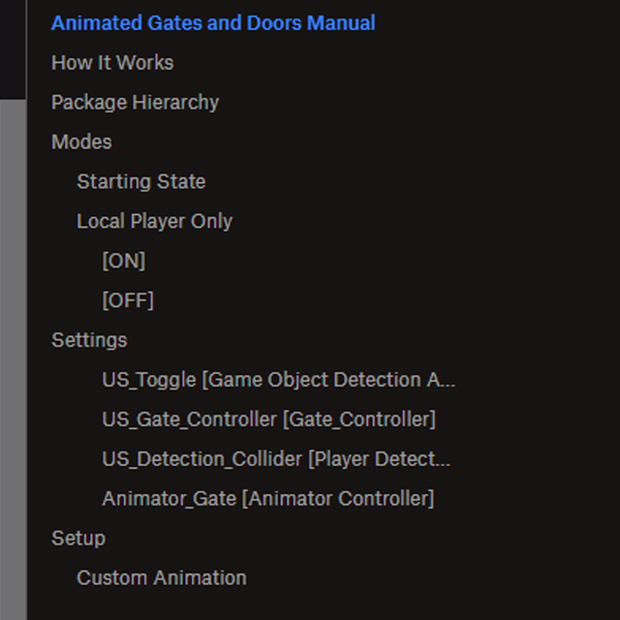Image resolution: width=620 pixels, height=620 pixels.
Task: Jump to Animator_Gate [Animator Controller]
Action: [x=268, y=499]
